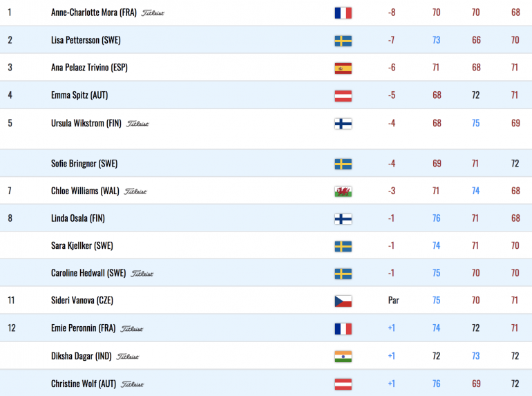Click the Par score for Sideri Vanova

click(394, 301)
